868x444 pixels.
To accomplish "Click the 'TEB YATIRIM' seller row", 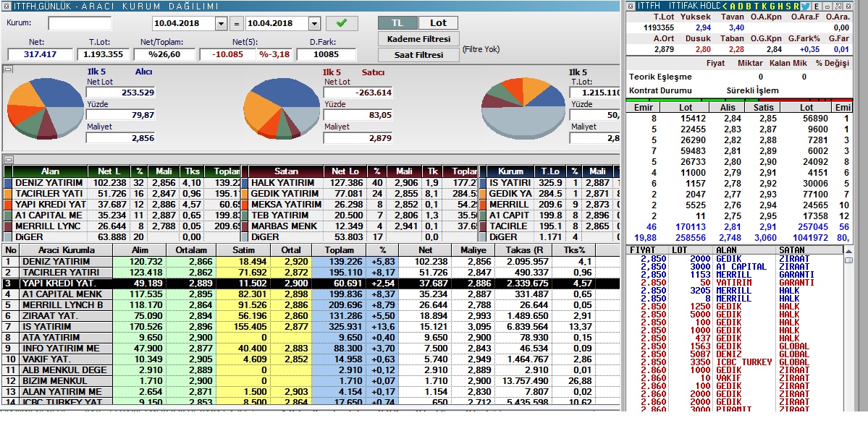I will coord(360,215).
